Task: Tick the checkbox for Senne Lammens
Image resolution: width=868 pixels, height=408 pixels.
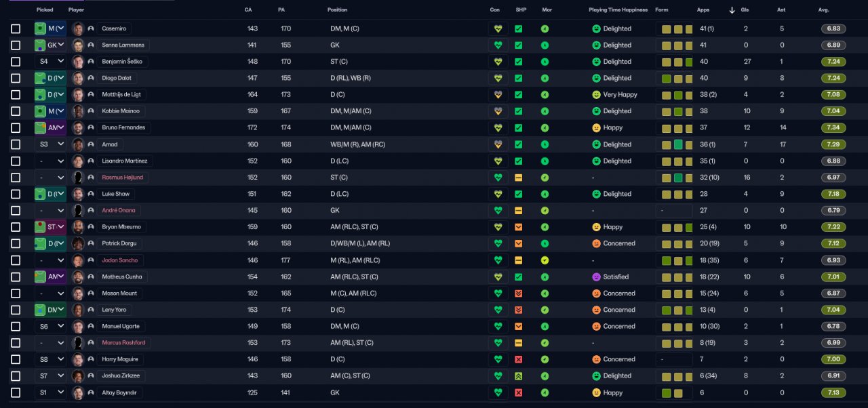Action: 16,45
